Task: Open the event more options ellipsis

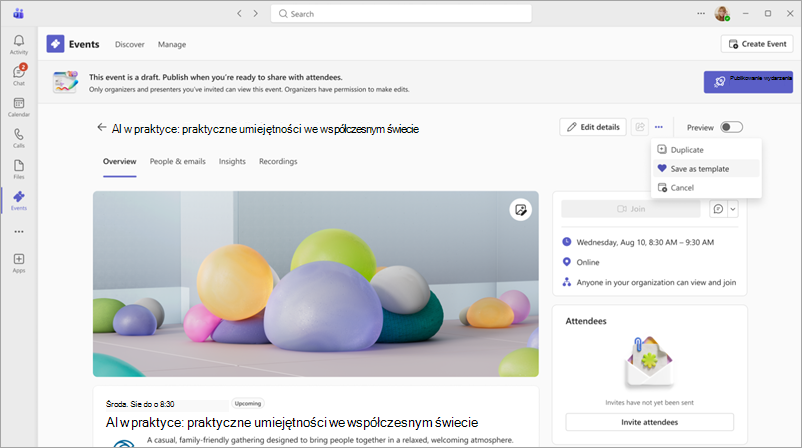Action: (659, 127)
